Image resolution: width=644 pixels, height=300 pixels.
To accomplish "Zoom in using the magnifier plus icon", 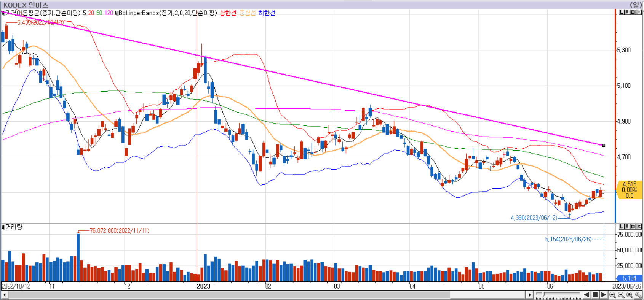I will [x=612, y=295].
